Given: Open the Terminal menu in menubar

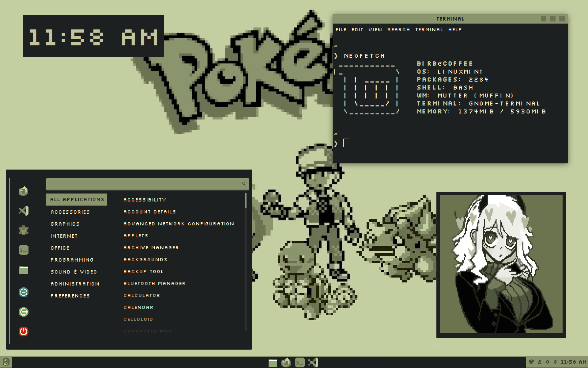Looking at the screenshot, I should (x=429, y=29).
